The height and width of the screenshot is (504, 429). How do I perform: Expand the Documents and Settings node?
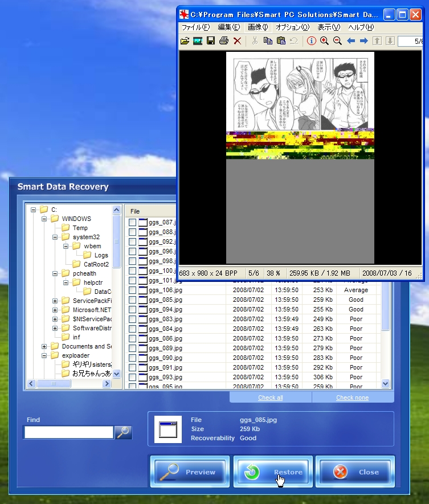pyautogui.click(x=44, y=346)
